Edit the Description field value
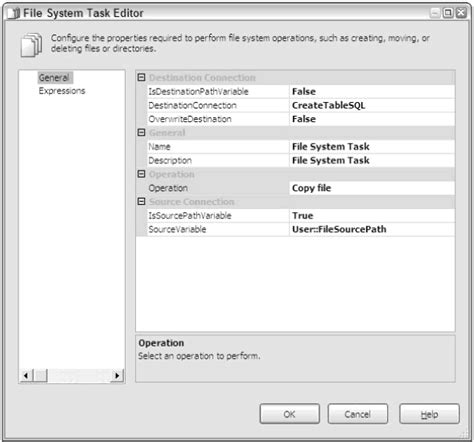Screen dimensions: 474x442 372,160
